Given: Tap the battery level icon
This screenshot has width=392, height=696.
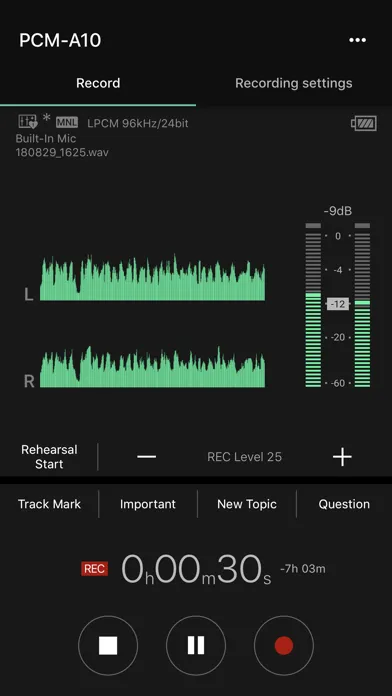Looking at the screenshot, I should click(x=364, y=123).
